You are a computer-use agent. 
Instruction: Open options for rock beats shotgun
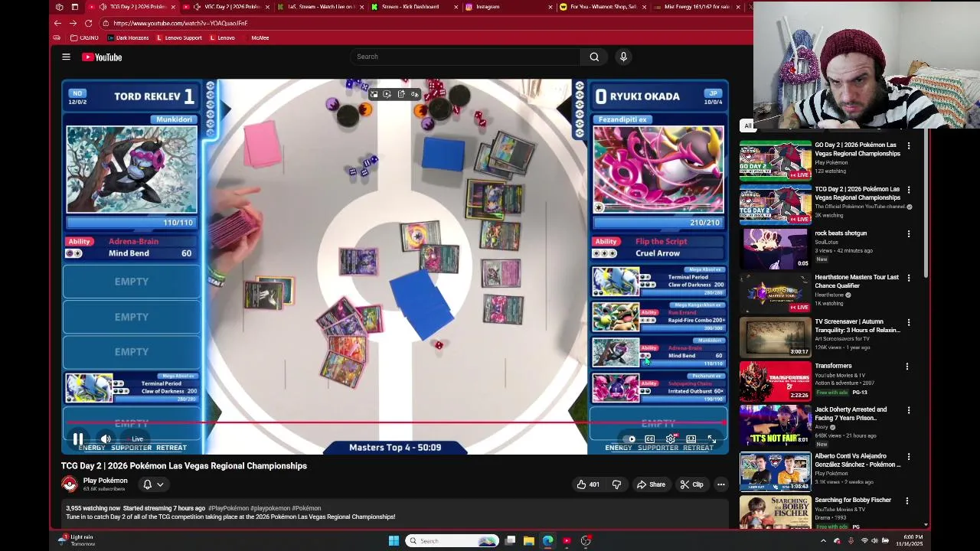(909, 234)
